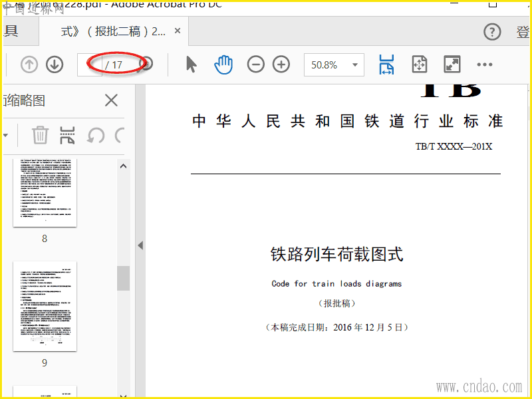Rotate page clockwise in thumbnails toolbar
The height and width of the screenshot is (399, 532).
pyautogui.click(x=120, y=135)
